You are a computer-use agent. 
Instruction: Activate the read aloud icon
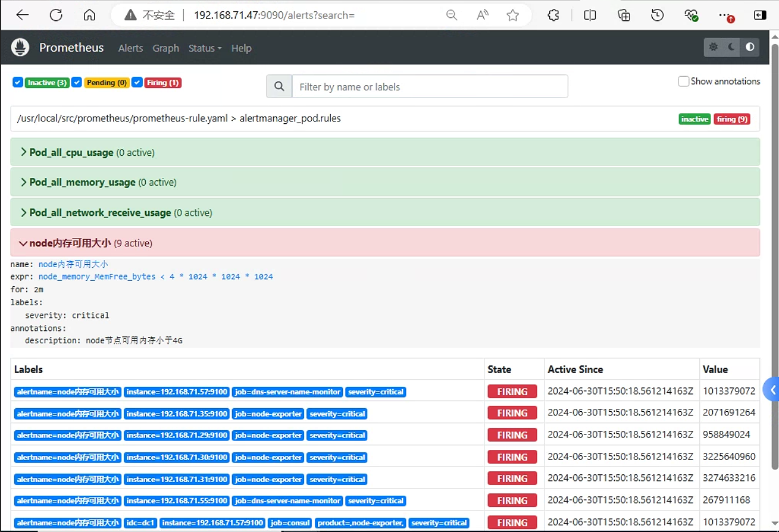click(x=483, y=15)
